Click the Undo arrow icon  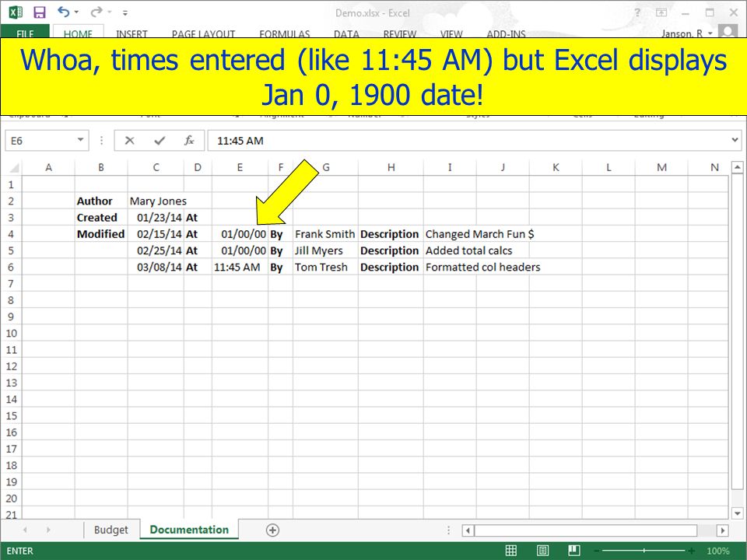coord(63,12)
